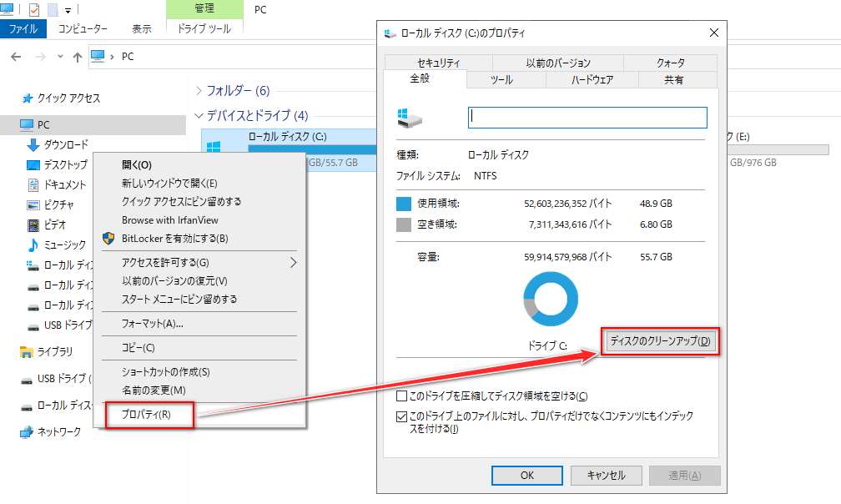Apply changes with the OK button
Image resolution: width=841 pixels, height=504 pixels.
[x=526, y=474]
